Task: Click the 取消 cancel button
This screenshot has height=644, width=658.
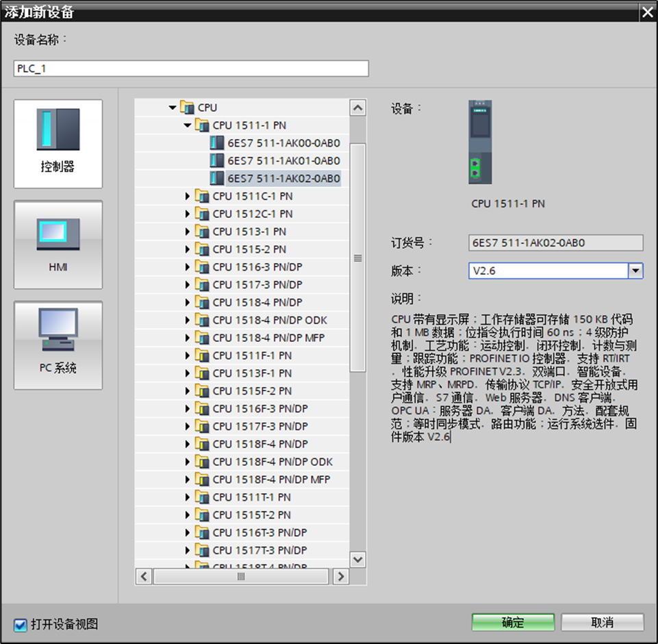Action: 602,622
